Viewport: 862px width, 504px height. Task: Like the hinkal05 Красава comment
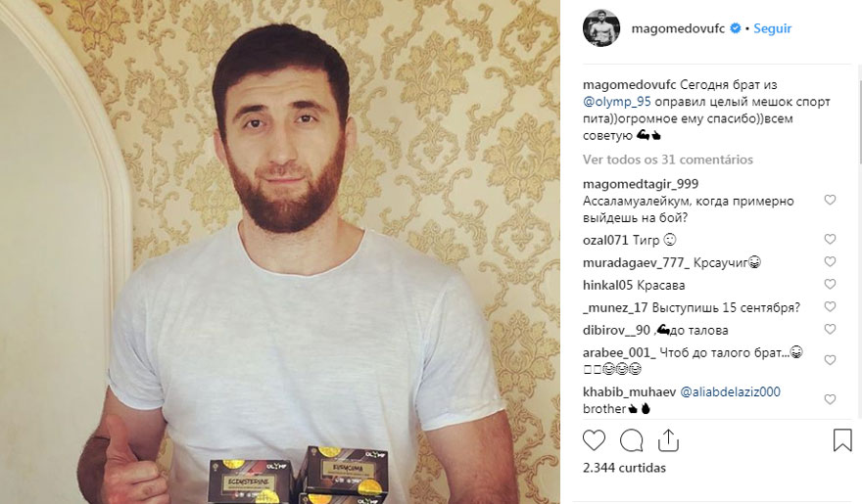(830, 284)
